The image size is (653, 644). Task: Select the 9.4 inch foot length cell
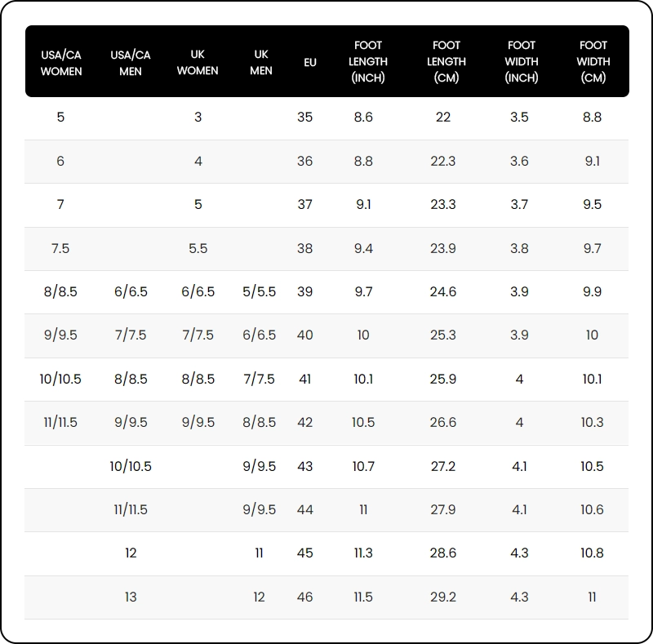[x=363, y=249]
